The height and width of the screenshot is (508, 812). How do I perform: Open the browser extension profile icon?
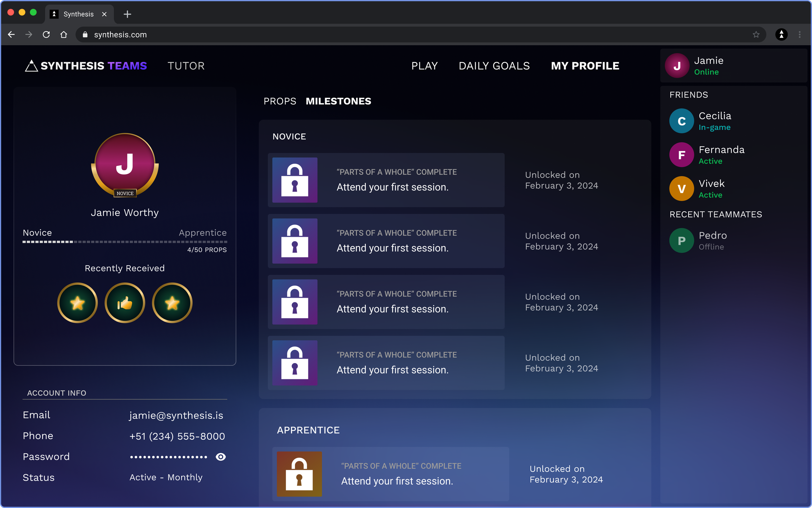point(781,34)
